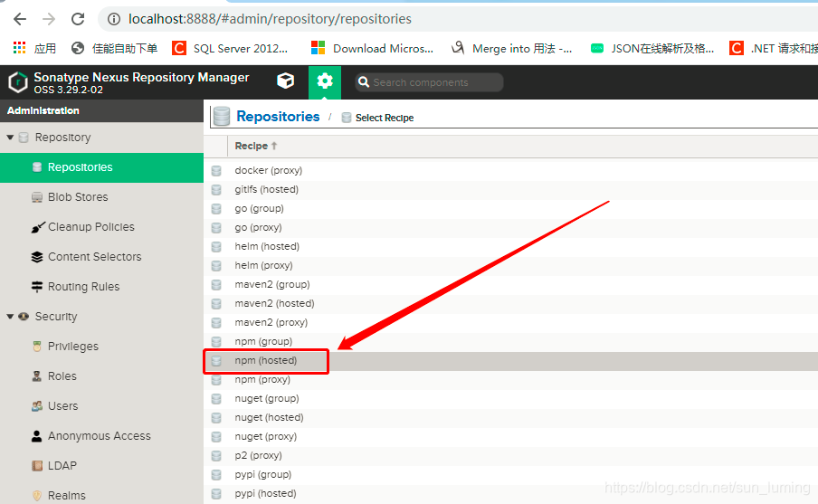Click the database icon beside nuget (group)
Screen dimensions: 818x504
(x=216, y=399)
